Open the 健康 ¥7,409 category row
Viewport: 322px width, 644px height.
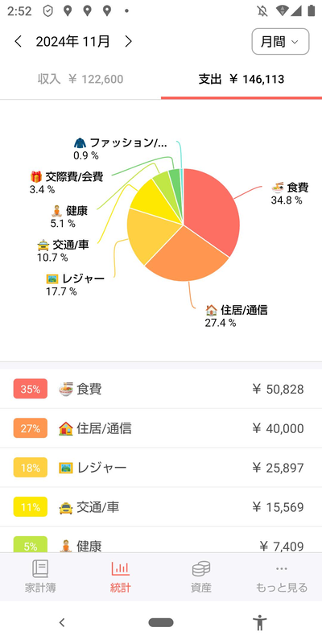[x=161, y=542]
